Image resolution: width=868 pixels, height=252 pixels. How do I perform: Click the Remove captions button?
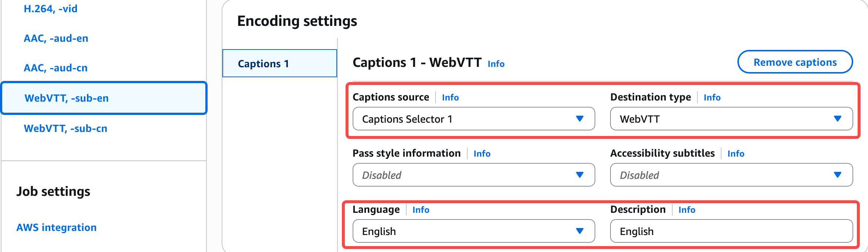(x=795, y=62)
